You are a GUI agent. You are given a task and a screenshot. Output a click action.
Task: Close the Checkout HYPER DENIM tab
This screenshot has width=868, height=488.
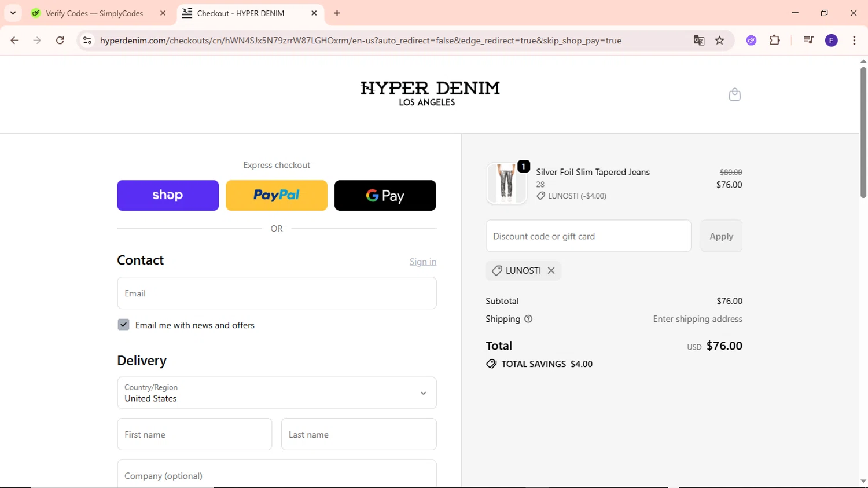click(314, 13)
